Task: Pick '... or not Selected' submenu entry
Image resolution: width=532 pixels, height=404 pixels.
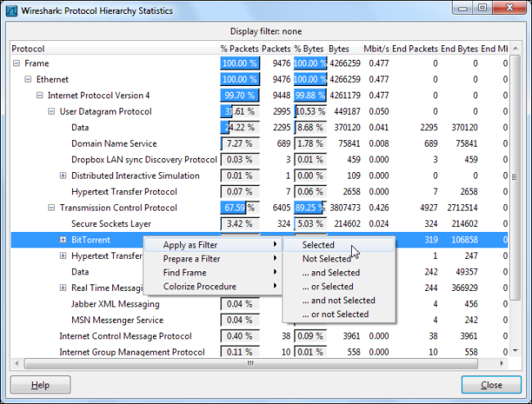Action: (x=336, y=315)
